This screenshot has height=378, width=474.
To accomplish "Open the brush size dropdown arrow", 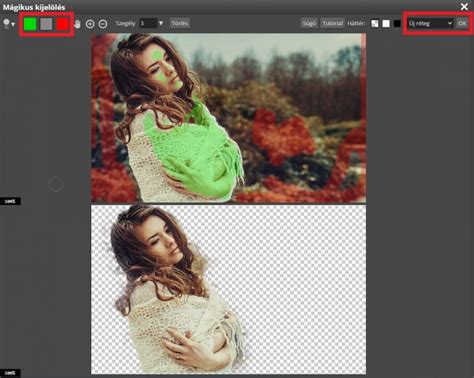I will [x=13, y=24].
